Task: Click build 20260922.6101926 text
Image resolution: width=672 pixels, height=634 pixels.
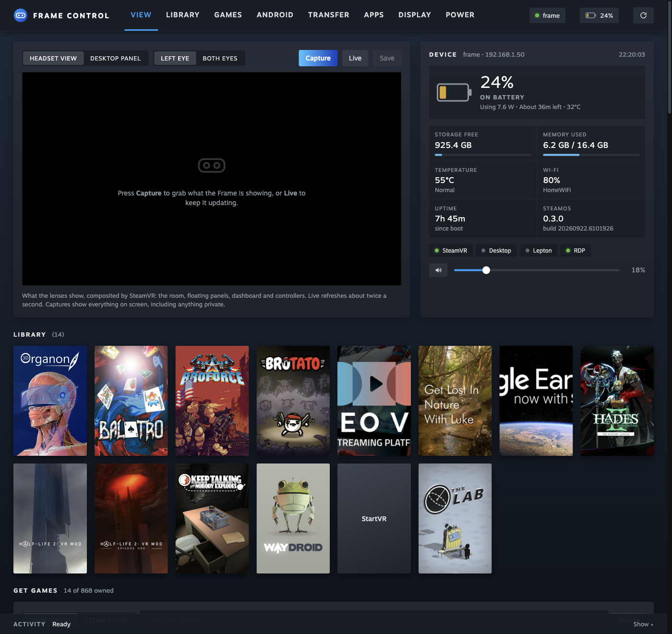Action: coord(578,229)
